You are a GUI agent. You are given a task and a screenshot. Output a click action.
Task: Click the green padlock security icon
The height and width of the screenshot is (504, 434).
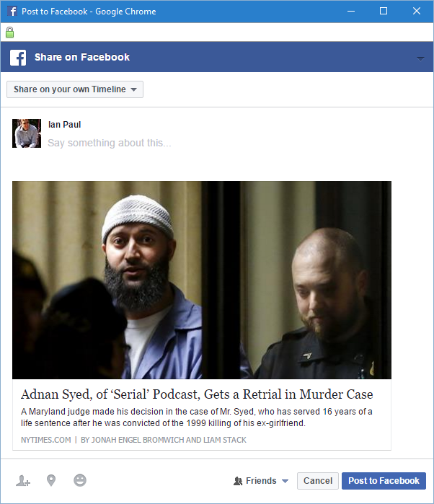click(x=9, y=32)
